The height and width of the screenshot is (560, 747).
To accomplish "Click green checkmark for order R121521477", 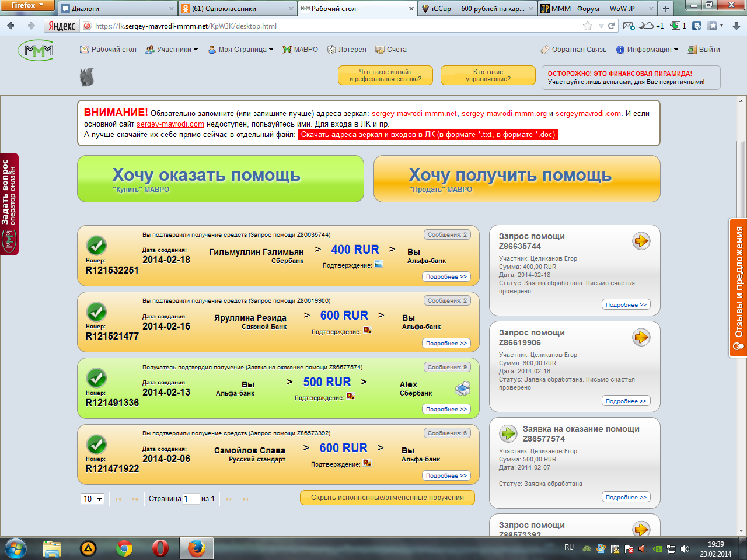I will coord(96,311).
